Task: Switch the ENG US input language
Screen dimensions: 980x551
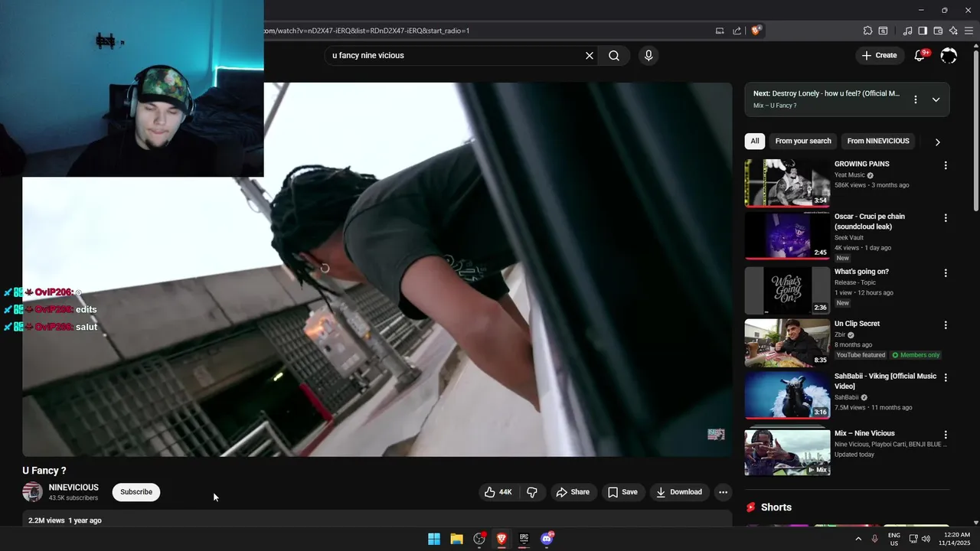Action: coord(894,539)
